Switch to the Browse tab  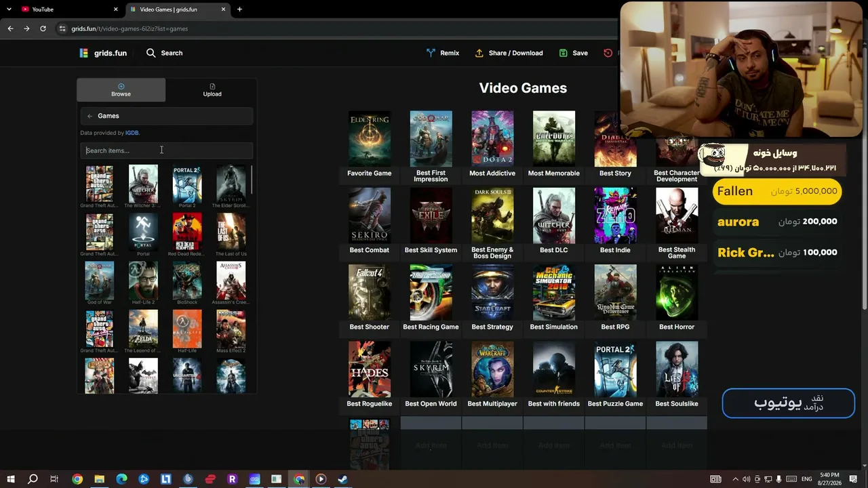[x=121, y=90]
